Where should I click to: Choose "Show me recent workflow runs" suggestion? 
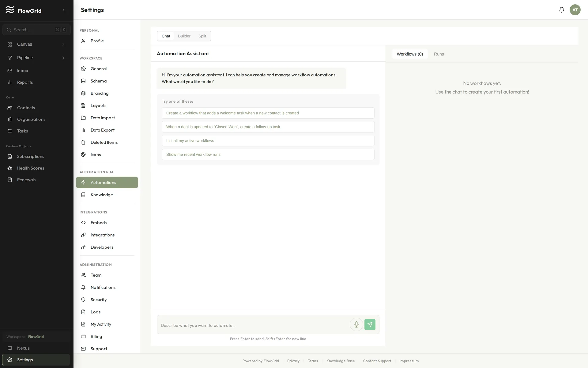(x=268, y=154)
